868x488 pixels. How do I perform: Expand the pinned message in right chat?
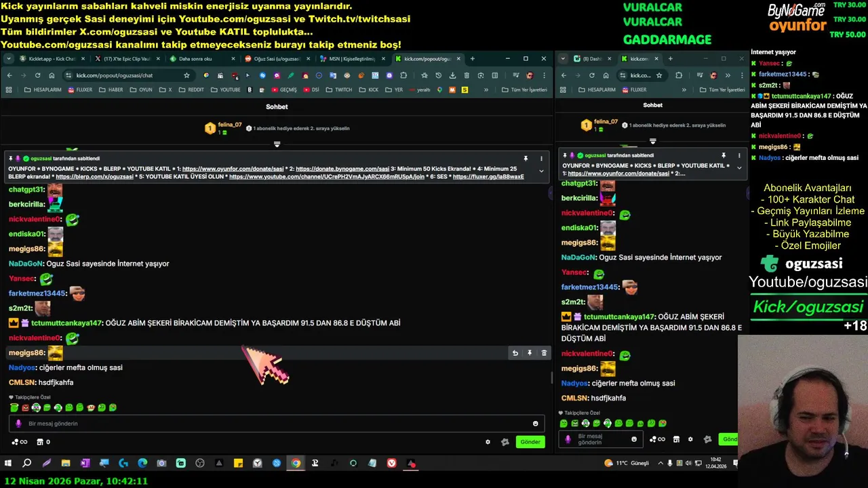point(739,167)
